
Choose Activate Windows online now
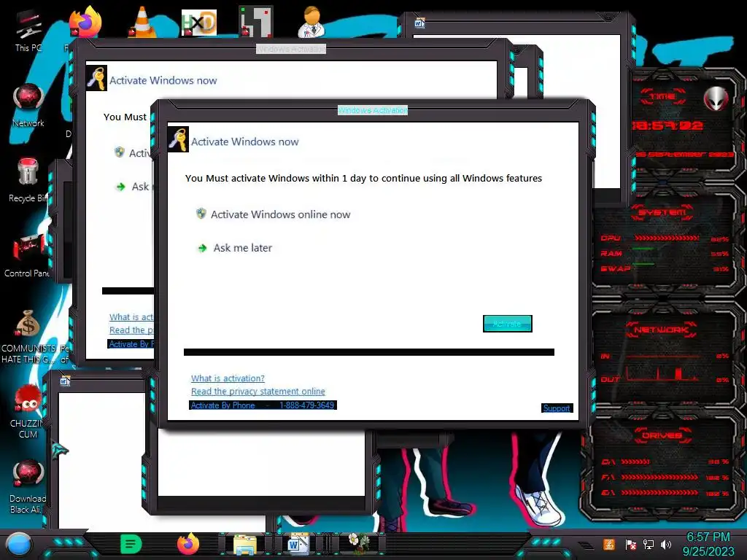pyautogui.click(x=280, y=214)
